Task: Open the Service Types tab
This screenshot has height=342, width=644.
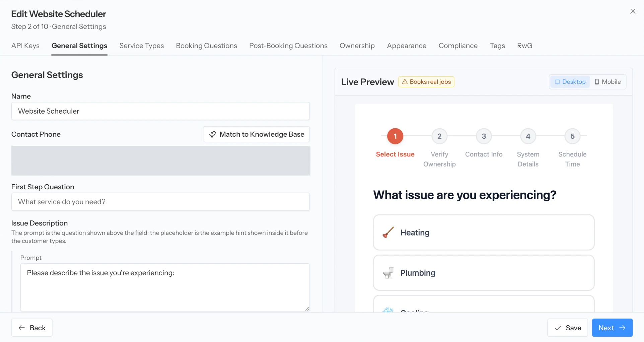Action: (142, 46)
